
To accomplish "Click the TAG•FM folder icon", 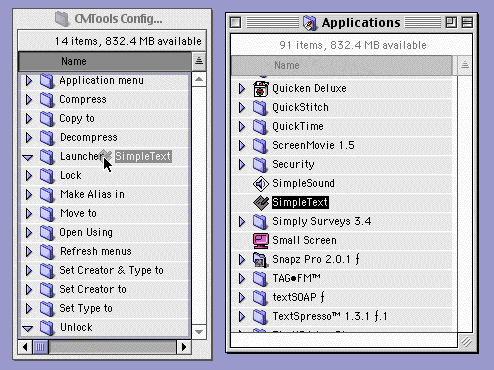I will (260, 279).
